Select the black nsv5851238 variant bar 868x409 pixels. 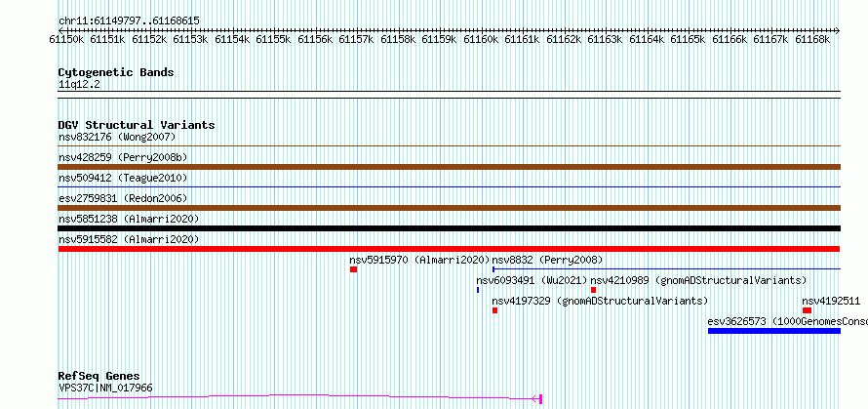(449, 228)
